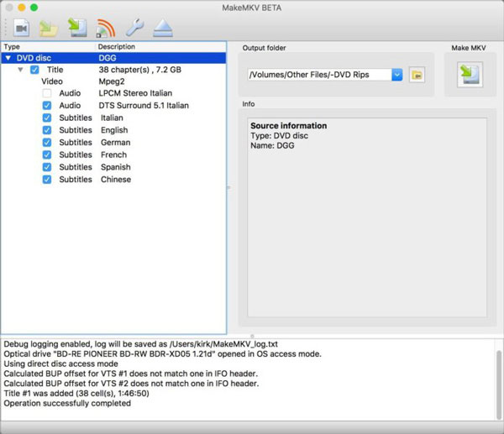The height and width of the screenshot is (434, 504).
Task: Uncheck Spanish subtitles checkbox
Action: [47, 167]
